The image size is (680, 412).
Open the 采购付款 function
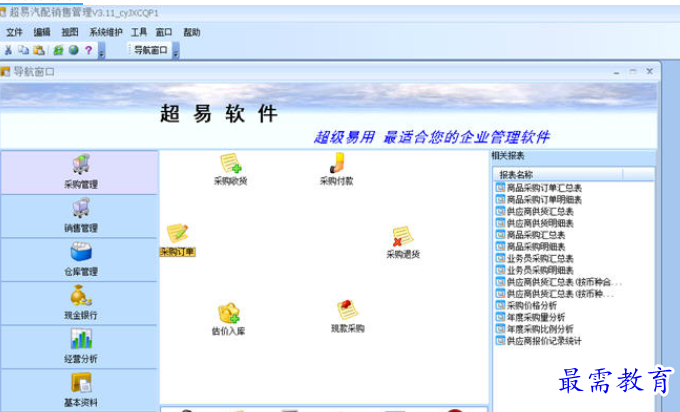coord(337,170)
